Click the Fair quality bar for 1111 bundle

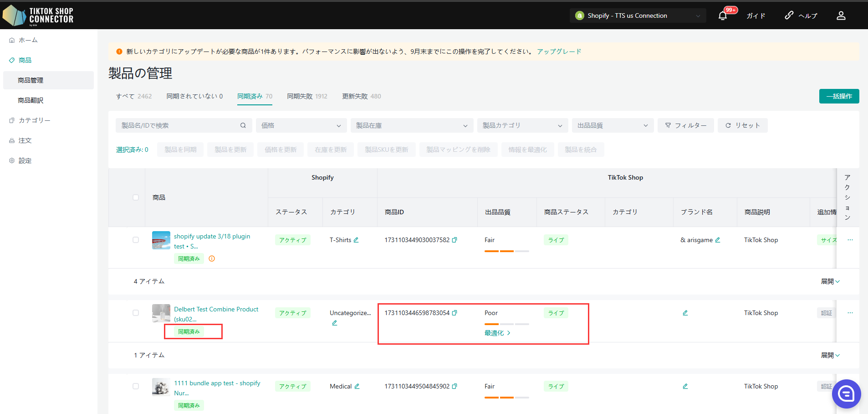506,398
